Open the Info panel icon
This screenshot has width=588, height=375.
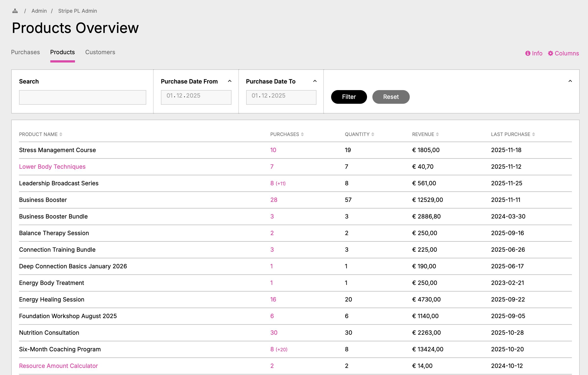(528, 53)
